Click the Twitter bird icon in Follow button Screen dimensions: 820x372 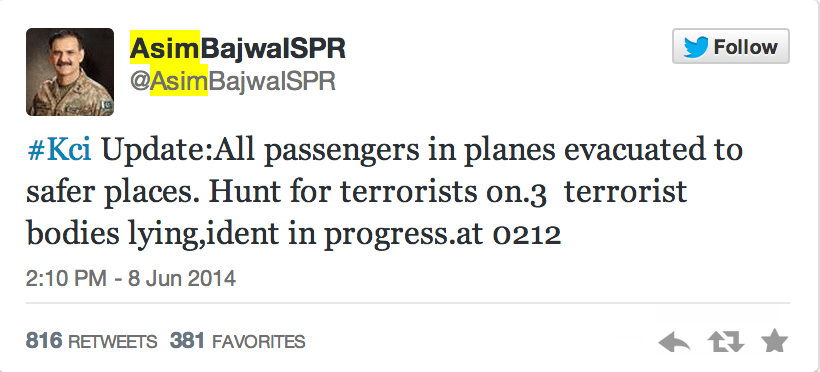(696, 47)
